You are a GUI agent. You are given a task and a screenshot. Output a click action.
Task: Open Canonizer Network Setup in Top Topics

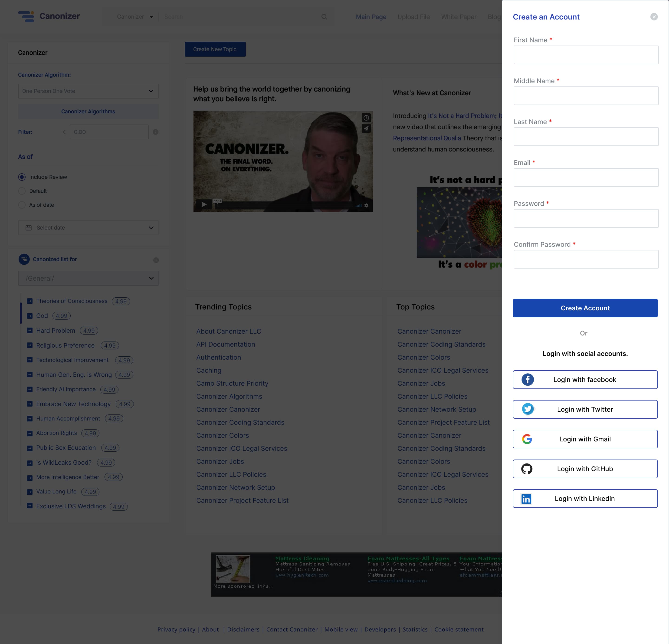[436, 409]
